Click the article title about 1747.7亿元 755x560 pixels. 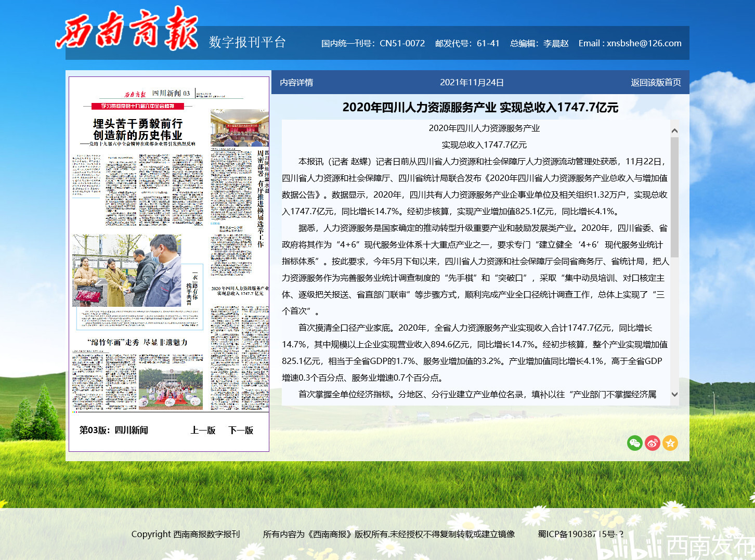(480, 107)
